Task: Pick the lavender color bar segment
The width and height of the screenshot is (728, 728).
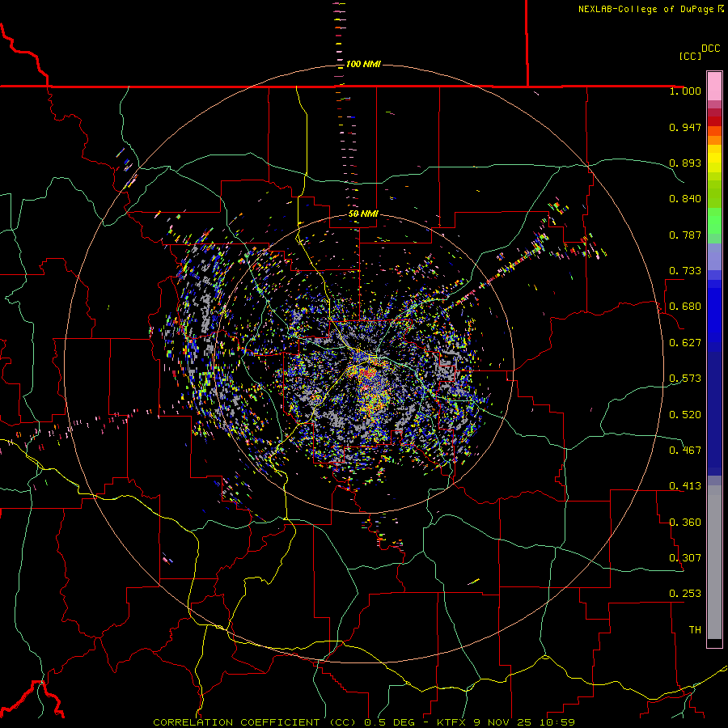Action: [714, 257]
